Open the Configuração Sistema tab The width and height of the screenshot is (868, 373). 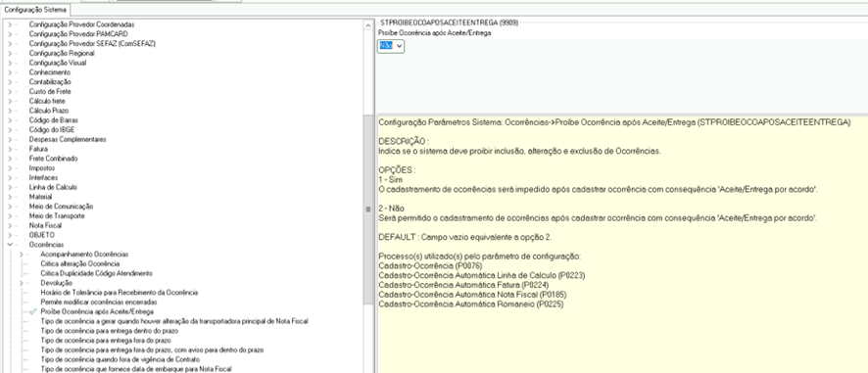(x=35, y=10)
